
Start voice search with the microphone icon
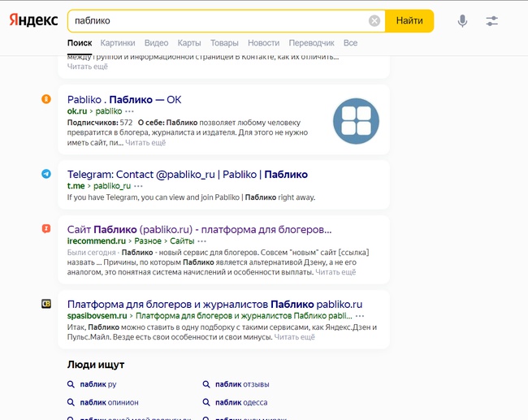(x=462, y=21)
